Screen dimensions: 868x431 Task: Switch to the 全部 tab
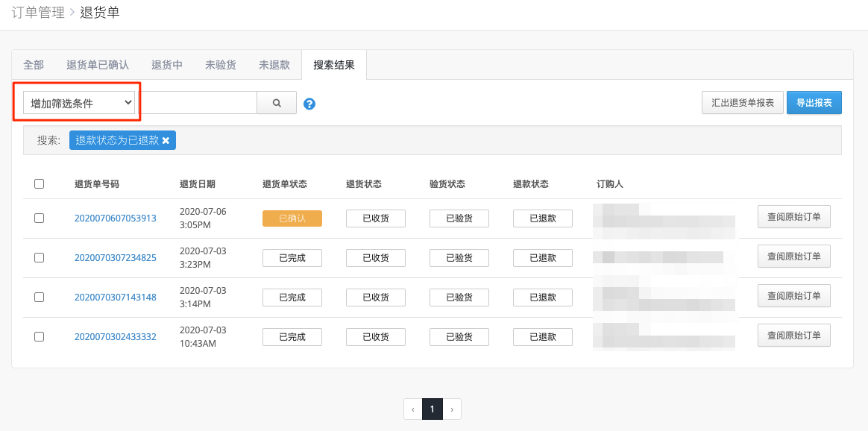[x=34, y=65]
